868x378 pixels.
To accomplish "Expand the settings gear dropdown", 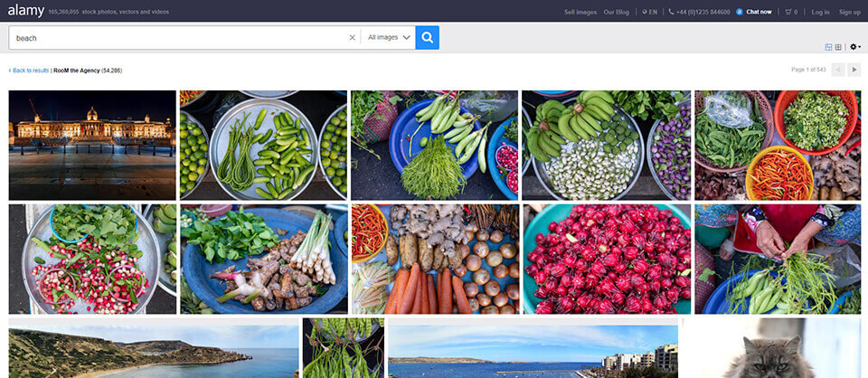I will point(855,47).
